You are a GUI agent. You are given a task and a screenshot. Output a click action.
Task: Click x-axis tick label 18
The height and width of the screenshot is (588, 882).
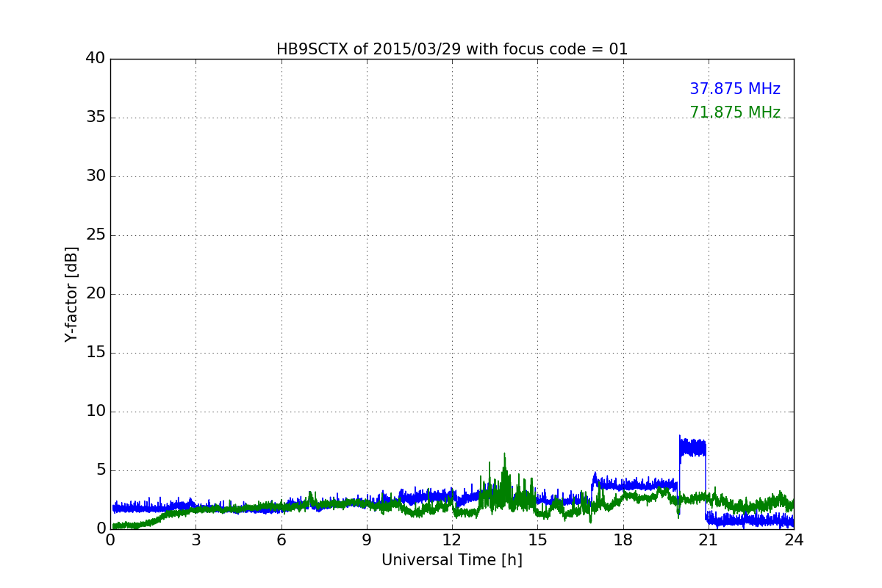tap(623, 540)
